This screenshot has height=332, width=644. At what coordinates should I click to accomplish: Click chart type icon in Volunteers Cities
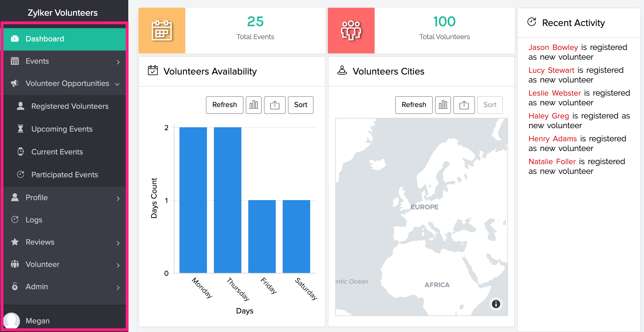point(443,105)
